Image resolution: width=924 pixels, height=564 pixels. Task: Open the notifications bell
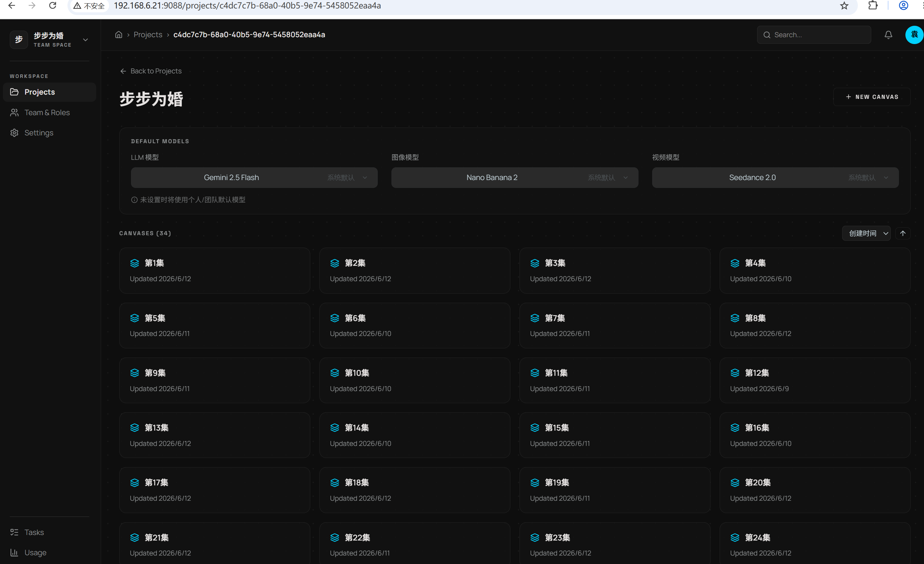click(x=888, y=35)
